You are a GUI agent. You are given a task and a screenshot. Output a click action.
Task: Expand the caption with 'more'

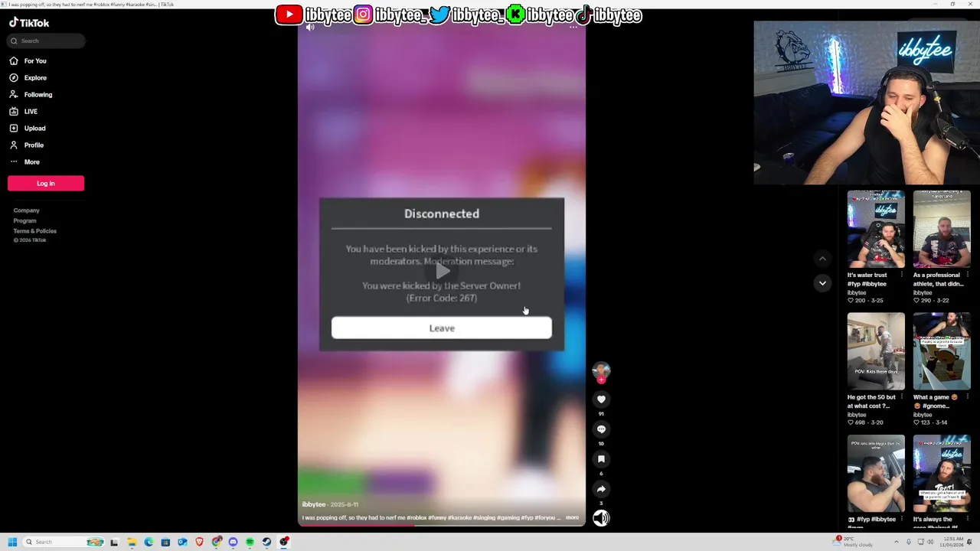573,517
